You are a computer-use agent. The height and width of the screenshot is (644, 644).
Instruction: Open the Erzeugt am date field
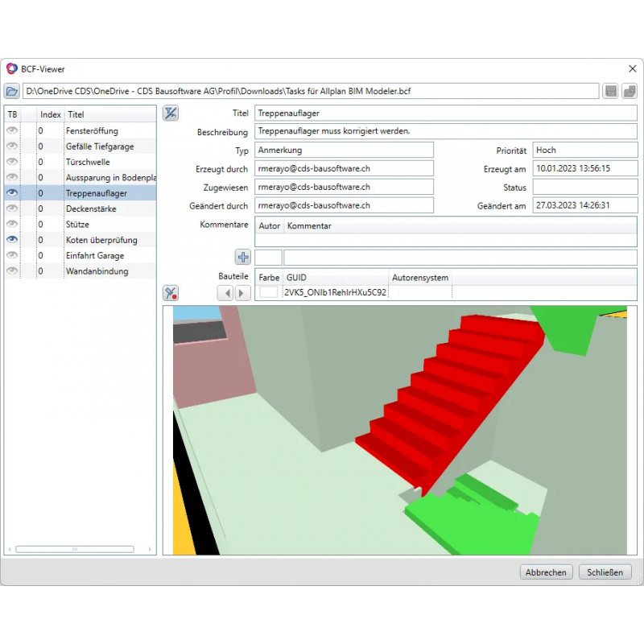[x=584, y=167]
